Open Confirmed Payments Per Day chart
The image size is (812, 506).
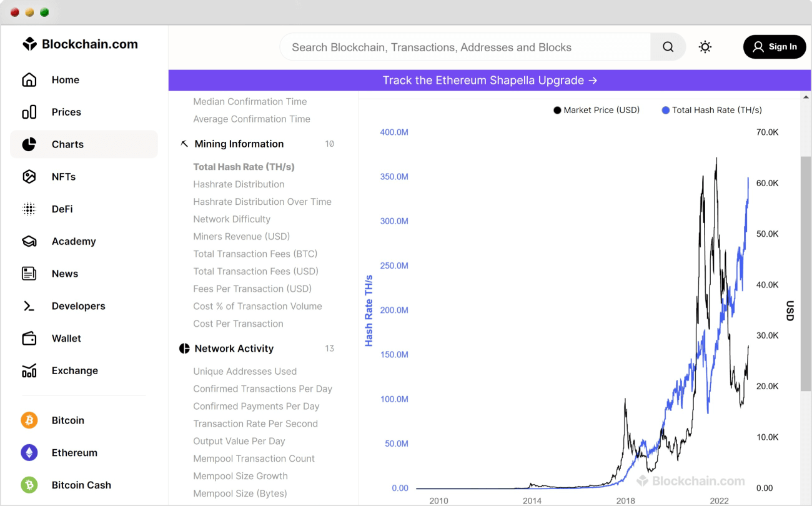pyautogui.click(x=256, y=407)
